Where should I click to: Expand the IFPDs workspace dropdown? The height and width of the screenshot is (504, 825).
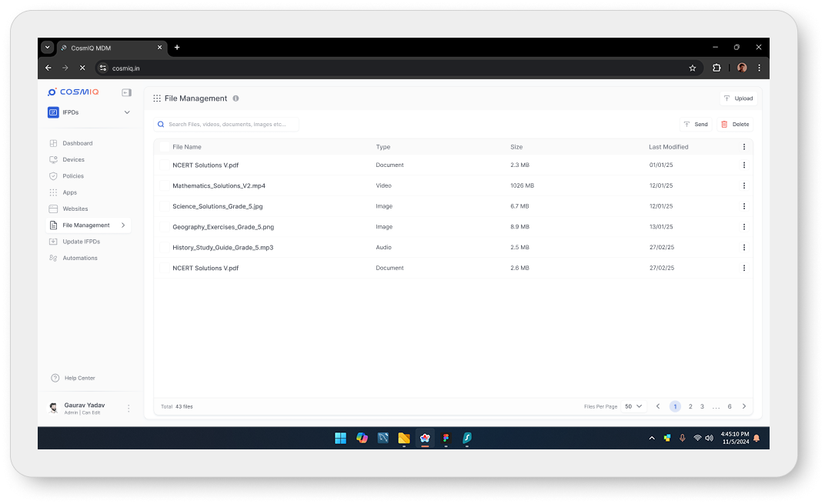coord(127,112)
